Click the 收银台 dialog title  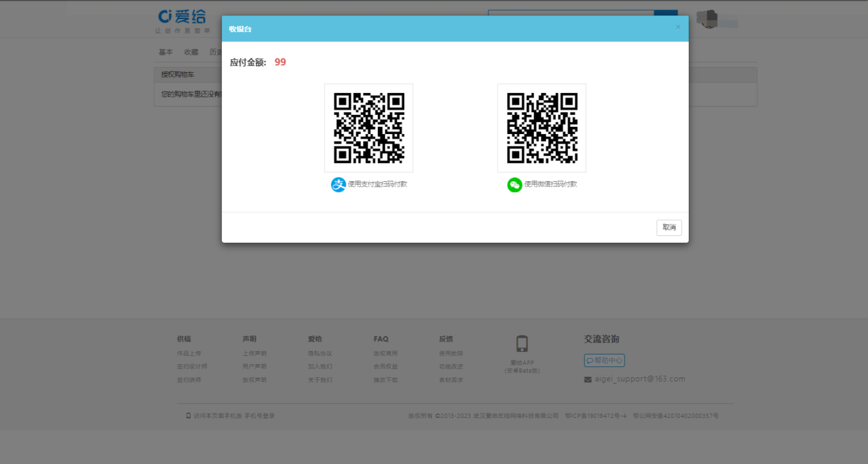240,29
